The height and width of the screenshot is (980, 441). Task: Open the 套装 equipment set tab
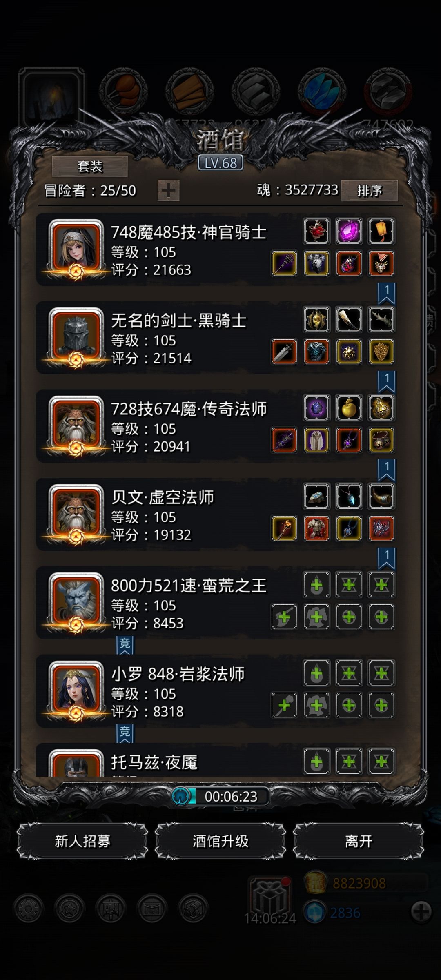90,167
